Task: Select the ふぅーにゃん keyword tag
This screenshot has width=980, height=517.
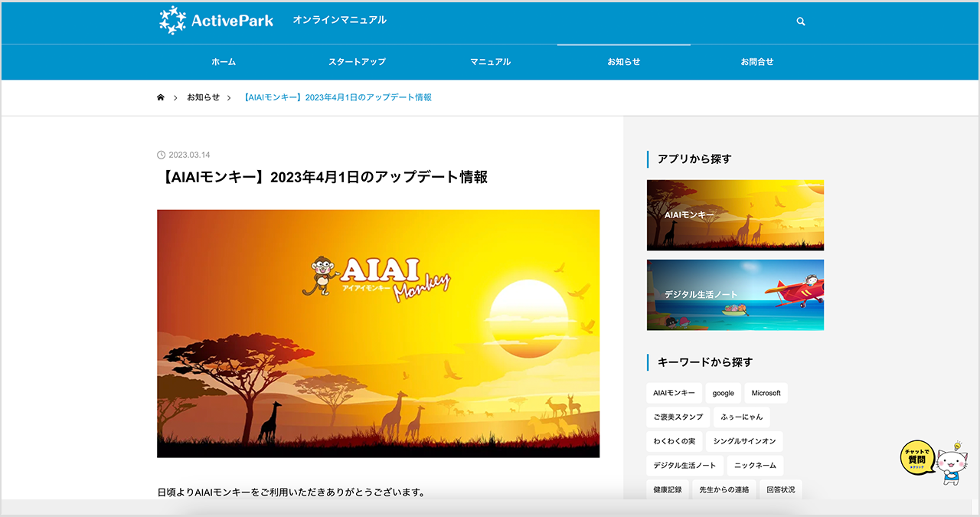Action: [742, 417]
